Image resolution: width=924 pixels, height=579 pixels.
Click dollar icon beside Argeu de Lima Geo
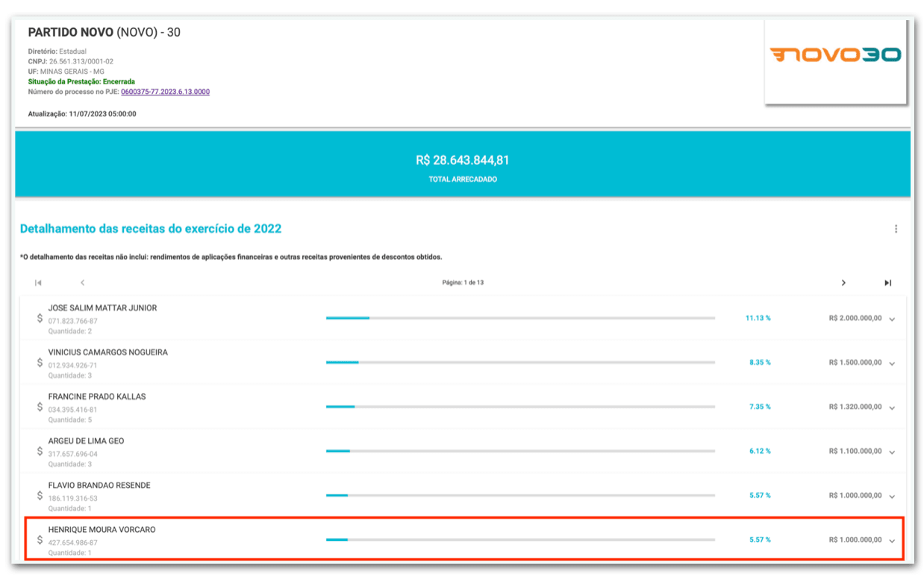(40, 451)
